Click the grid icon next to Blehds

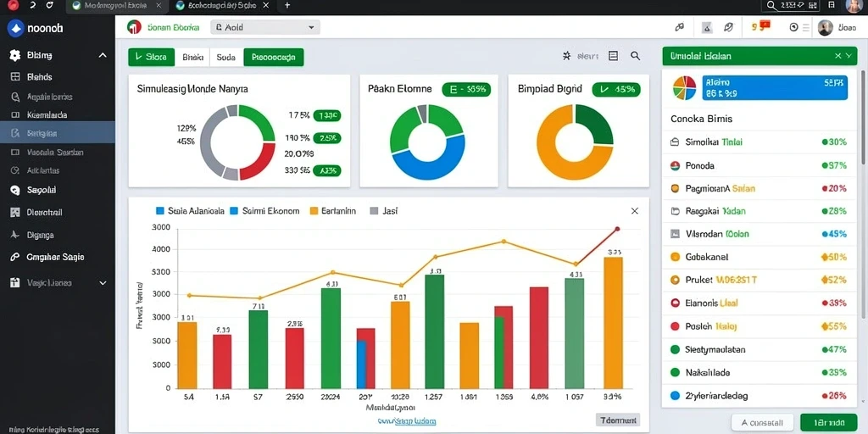click(15, 77)
